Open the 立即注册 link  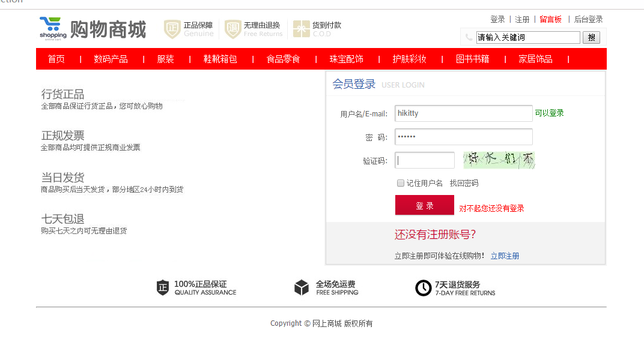tap(505, 256)
